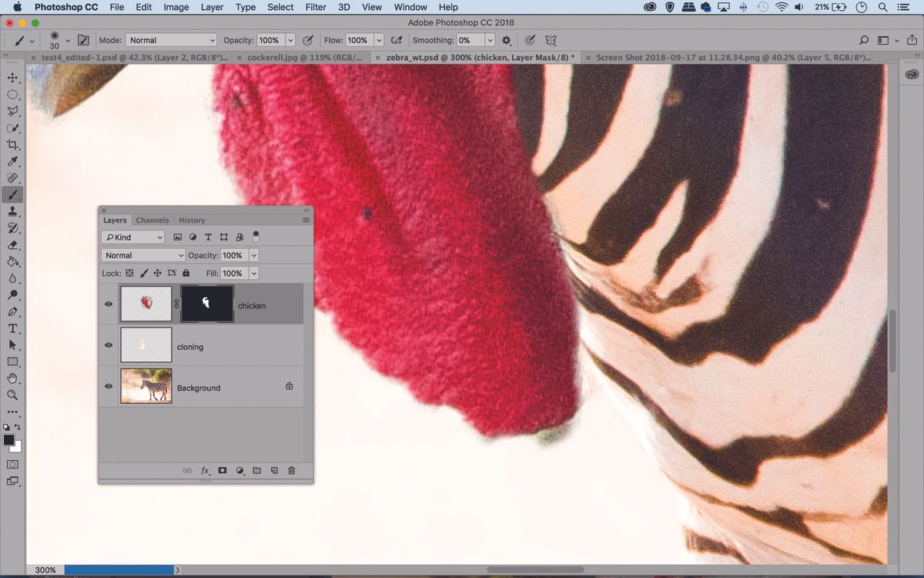Click the add layer mask icon
The height and width of the screenshot is (578, 924).
222,470
